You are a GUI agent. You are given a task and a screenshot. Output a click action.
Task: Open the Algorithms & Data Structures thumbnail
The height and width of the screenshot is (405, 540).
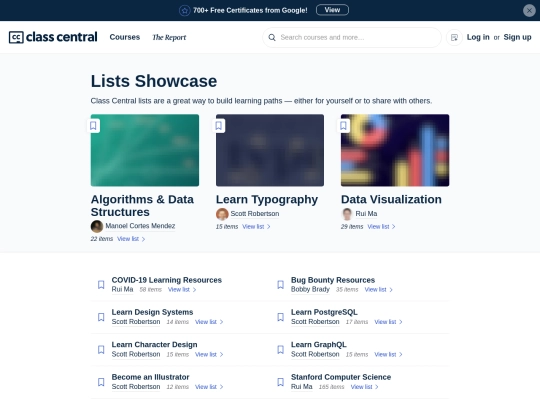pos(145,150)
